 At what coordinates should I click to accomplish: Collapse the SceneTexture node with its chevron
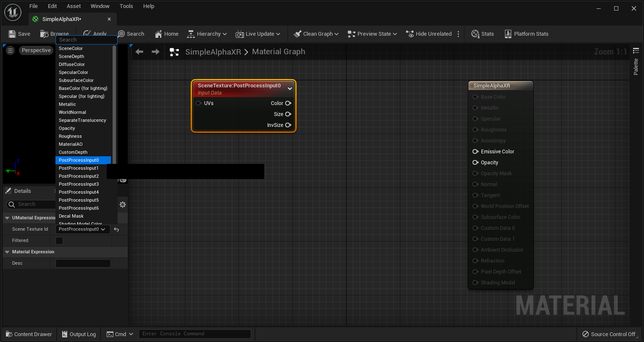[289, 88]
